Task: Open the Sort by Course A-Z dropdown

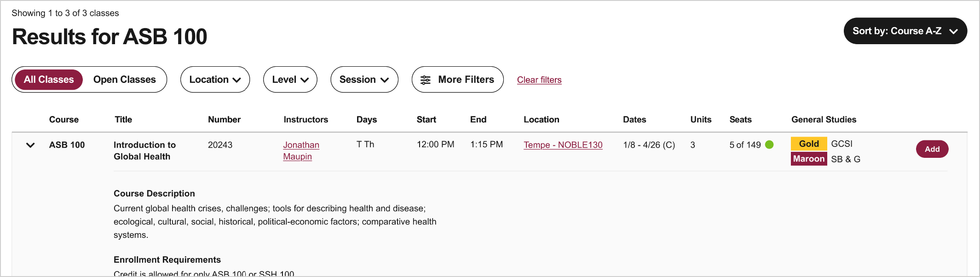Action: pos(905,31)
